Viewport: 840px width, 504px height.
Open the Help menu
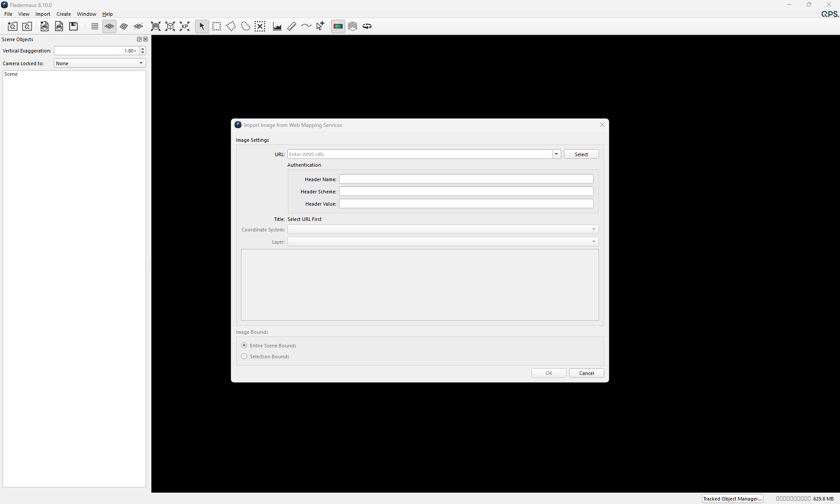click(107, 14)
